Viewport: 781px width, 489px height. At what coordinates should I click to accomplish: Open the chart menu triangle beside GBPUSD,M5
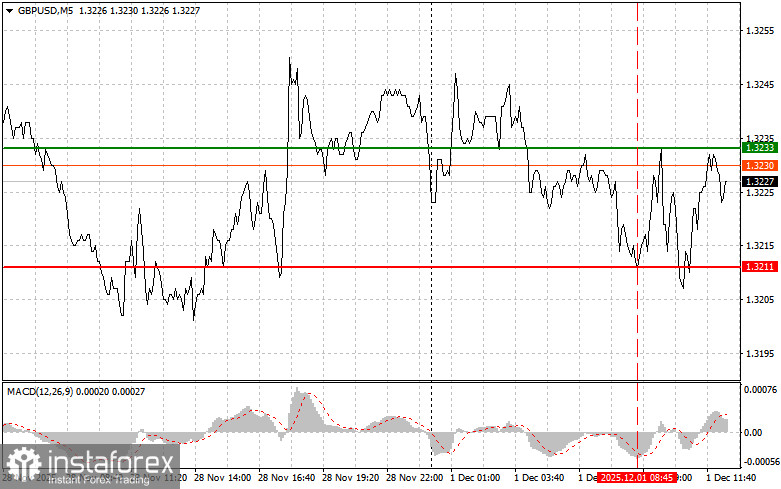pos(9,10)
